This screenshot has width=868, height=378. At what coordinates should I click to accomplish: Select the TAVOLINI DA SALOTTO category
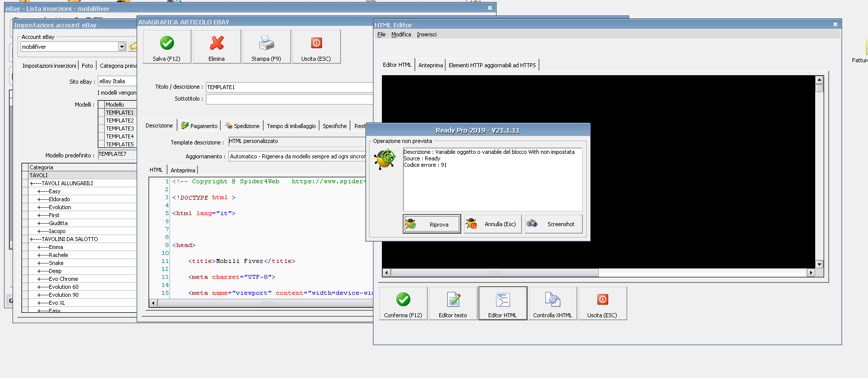[82, 239]
